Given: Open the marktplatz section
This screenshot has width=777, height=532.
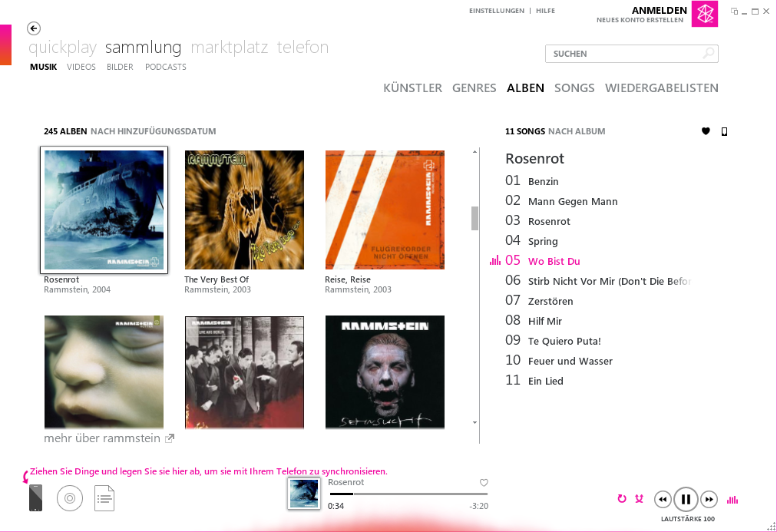Looking at the screenshot, I should [x=230, y=47].
